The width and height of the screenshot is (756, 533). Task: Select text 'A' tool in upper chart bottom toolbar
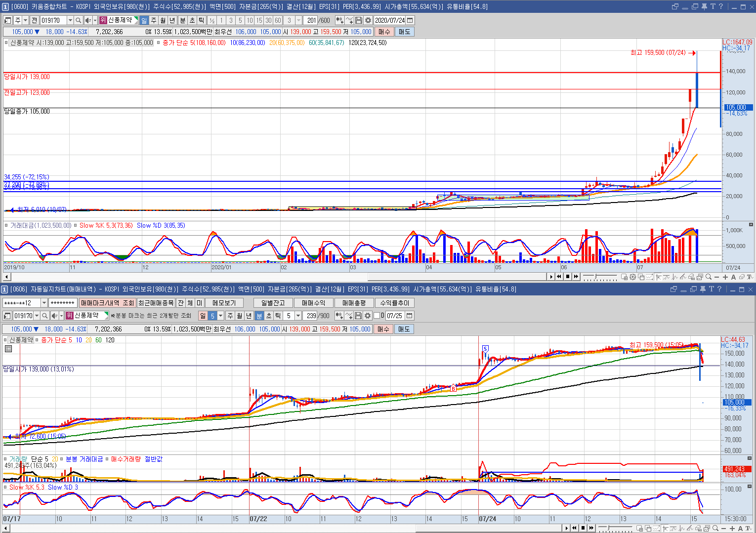pyautogui.click(x=734, y=277)
